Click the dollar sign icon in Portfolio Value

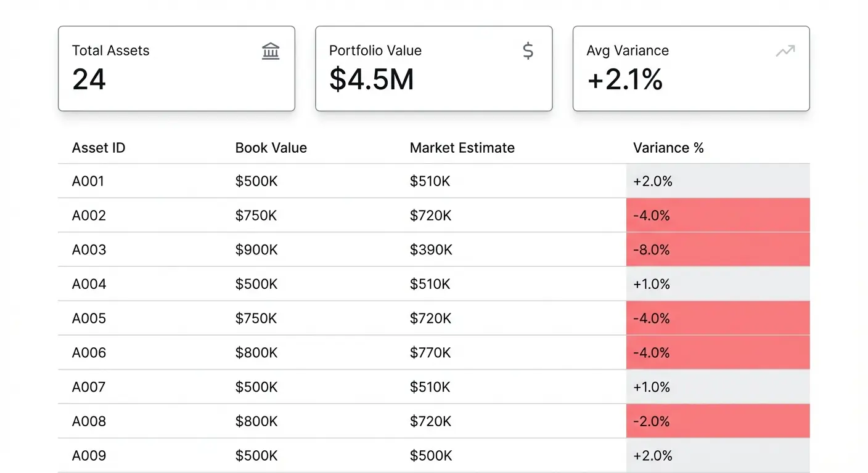528,51
